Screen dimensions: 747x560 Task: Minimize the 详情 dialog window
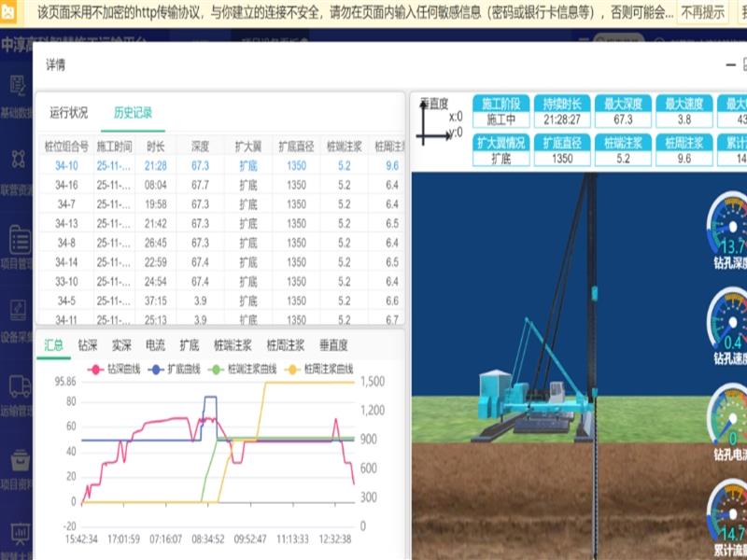coord(729,64)
